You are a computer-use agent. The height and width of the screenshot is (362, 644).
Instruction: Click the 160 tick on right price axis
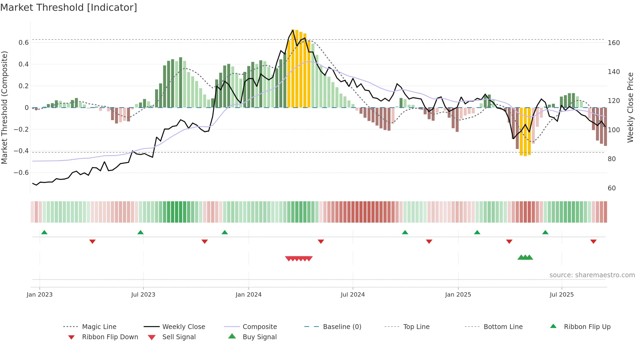[614, 43]
